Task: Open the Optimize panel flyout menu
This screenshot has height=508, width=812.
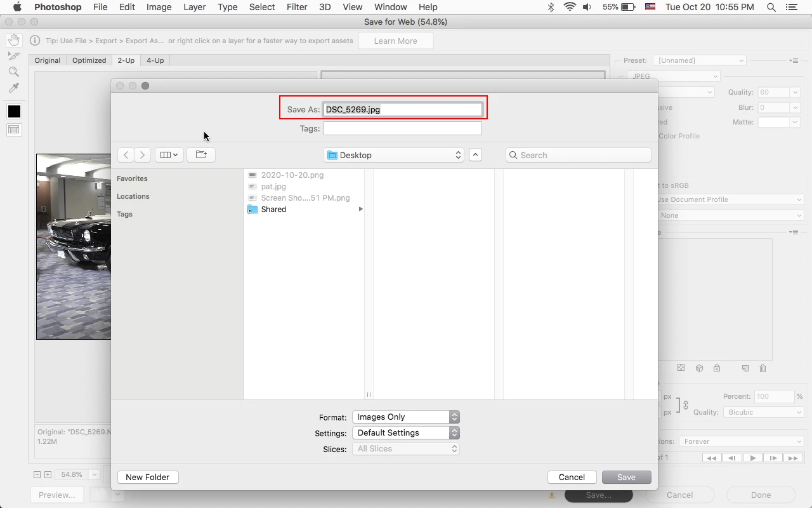Action: (x=794, y=60)
